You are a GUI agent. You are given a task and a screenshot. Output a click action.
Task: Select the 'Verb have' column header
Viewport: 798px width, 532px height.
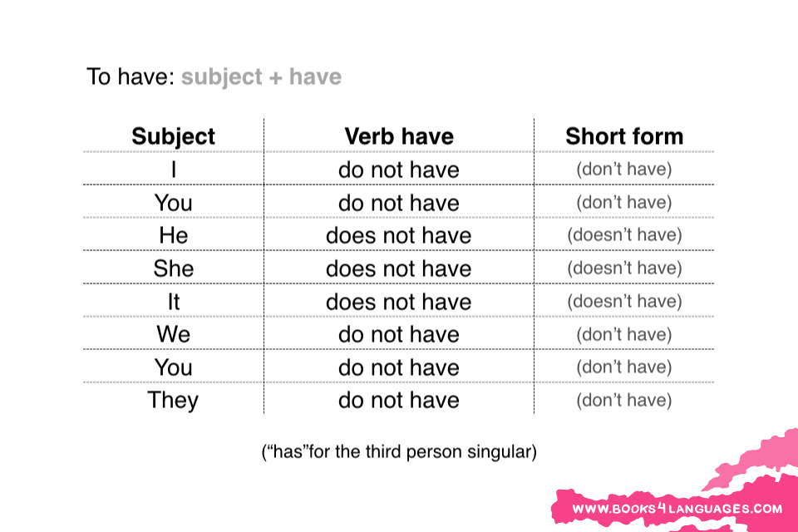[x=399, y=136]
